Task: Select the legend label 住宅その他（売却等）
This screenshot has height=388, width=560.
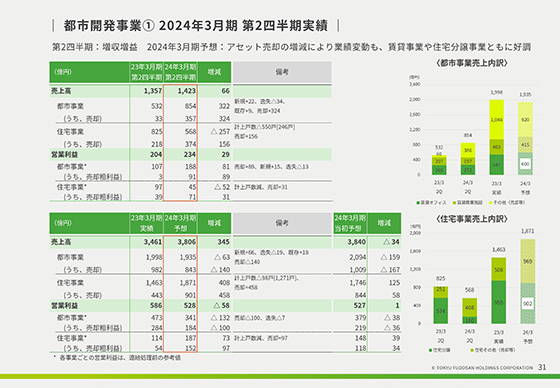Action: coord(495,350)
